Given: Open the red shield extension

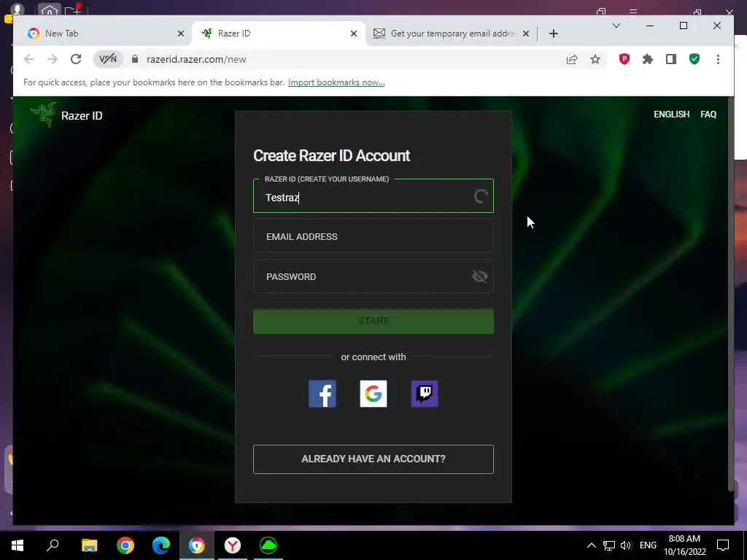Looking at the screenshot, I should (624, 59).
